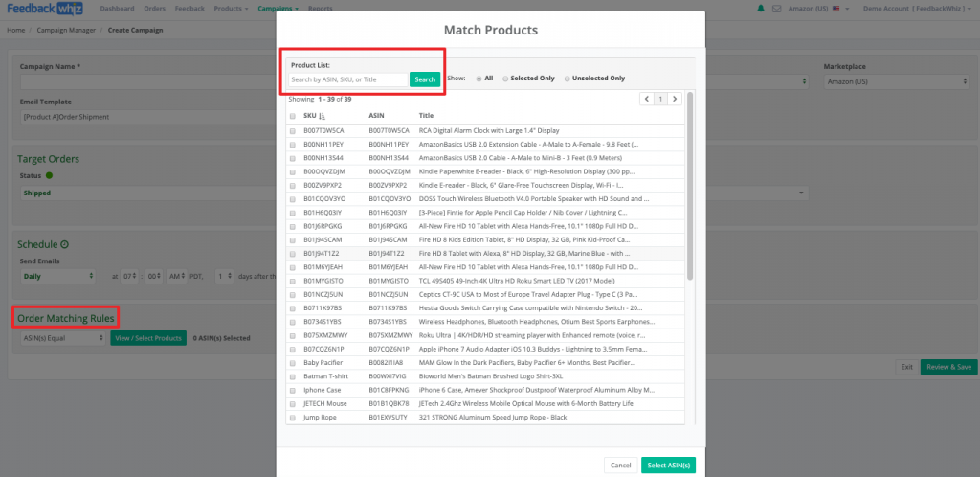
Task: Check the Baby Pacifier row checkbox
Action: pos(293,363)
